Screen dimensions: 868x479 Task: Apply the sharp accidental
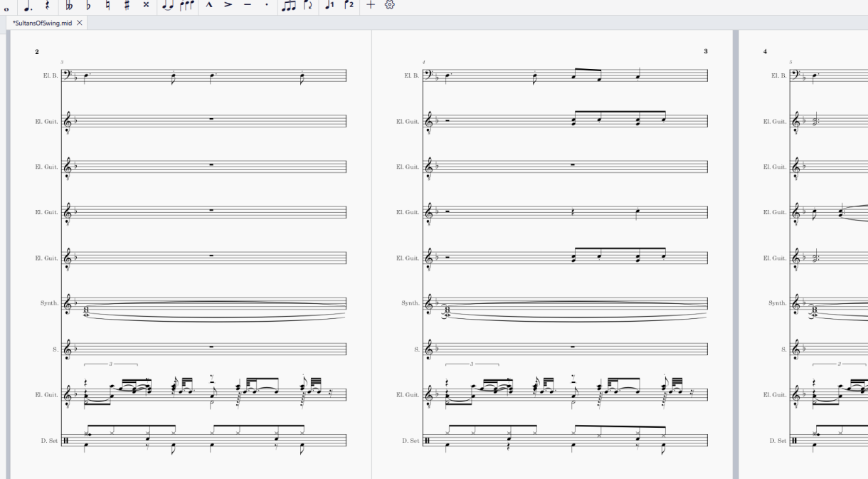click(x=127, y=5)
